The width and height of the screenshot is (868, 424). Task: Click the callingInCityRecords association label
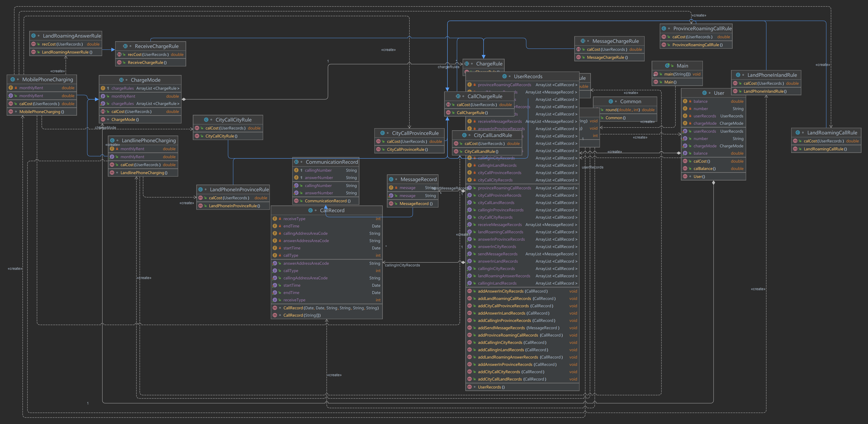[402, 266]
